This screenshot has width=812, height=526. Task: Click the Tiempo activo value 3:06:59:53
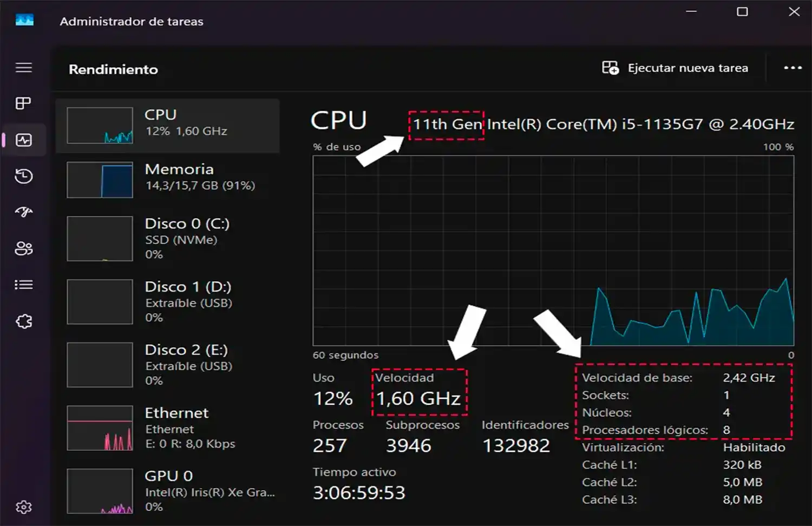click(359, 493)
